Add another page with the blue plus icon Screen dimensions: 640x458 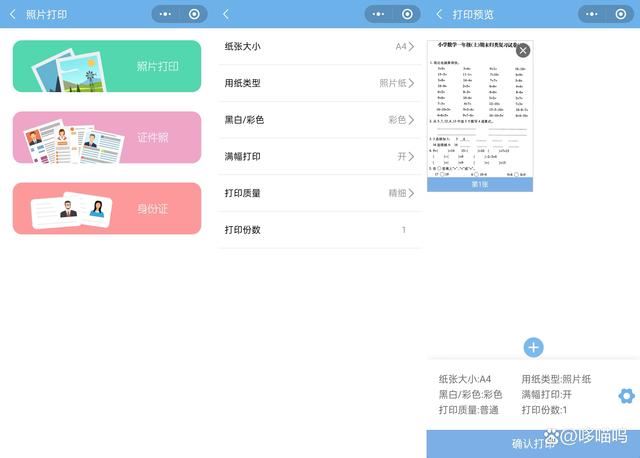tap(533, 347)
